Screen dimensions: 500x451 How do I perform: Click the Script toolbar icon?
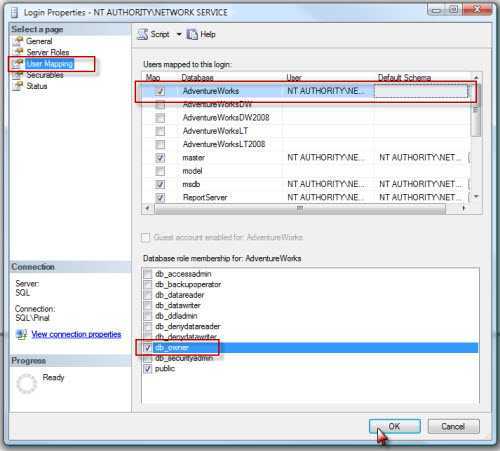pyautogui.click(x=143, y=34)
